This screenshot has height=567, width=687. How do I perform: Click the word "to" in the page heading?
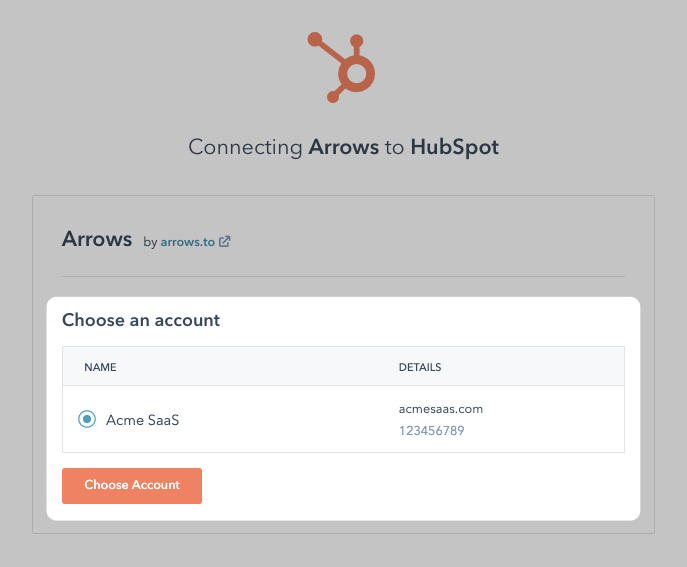395,148
